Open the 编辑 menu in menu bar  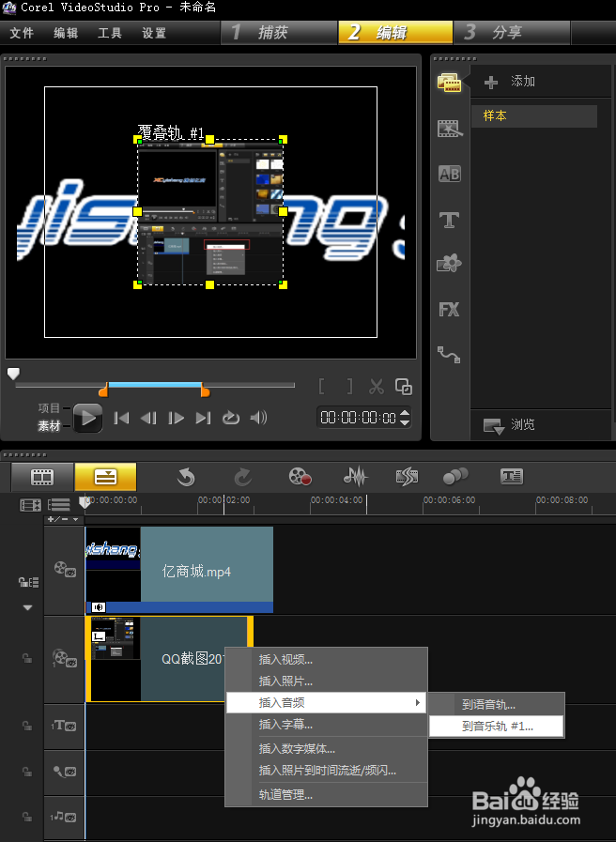click(x=66, y=33)
